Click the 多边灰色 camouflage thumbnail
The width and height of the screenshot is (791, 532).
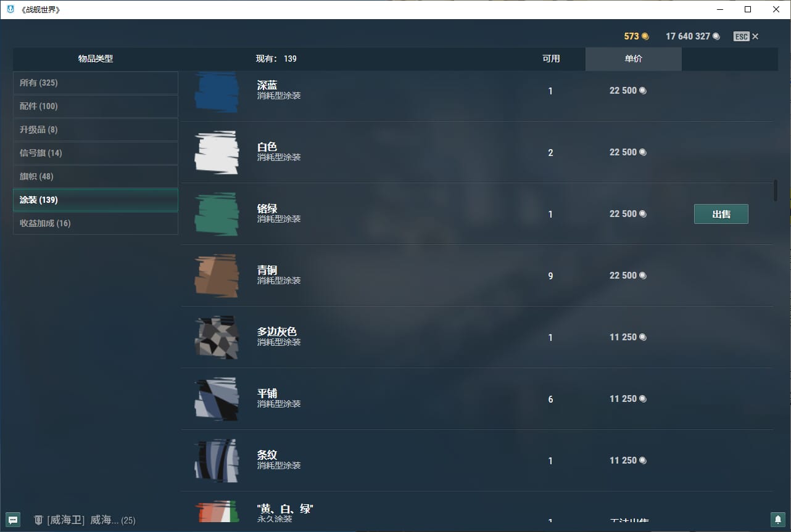[x=217, y=337]
